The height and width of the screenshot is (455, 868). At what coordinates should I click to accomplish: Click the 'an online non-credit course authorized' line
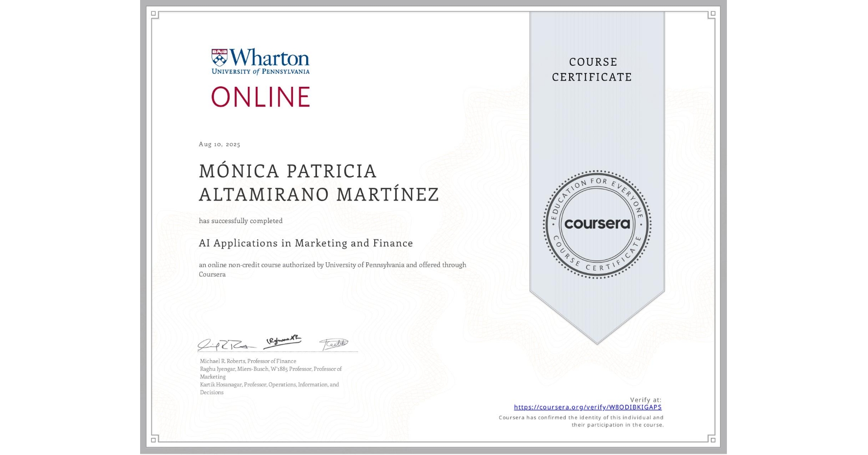pos(332,265)
